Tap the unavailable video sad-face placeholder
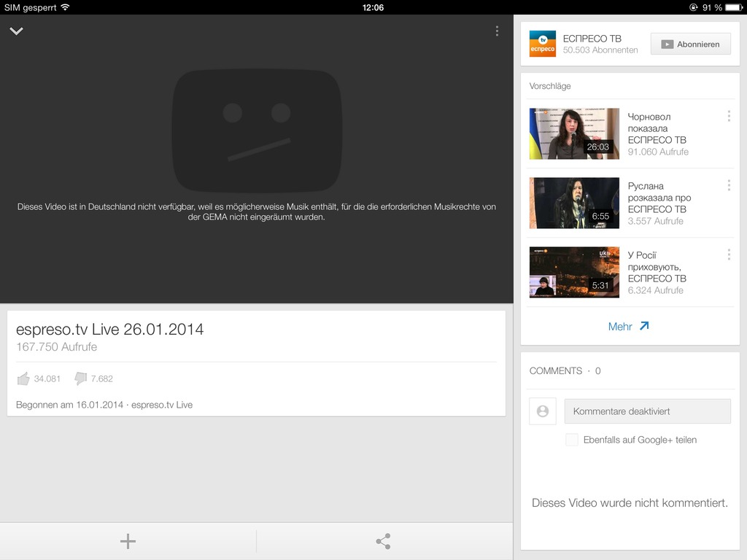 (258, 131)
